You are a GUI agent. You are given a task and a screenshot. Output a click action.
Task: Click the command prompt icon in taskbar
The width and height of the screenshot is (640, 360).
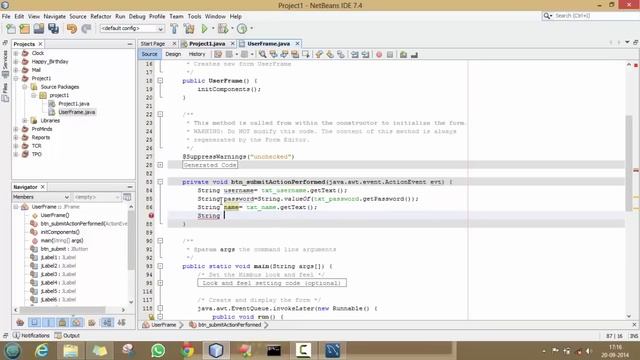pyautogui.click(x=274, y=350)
